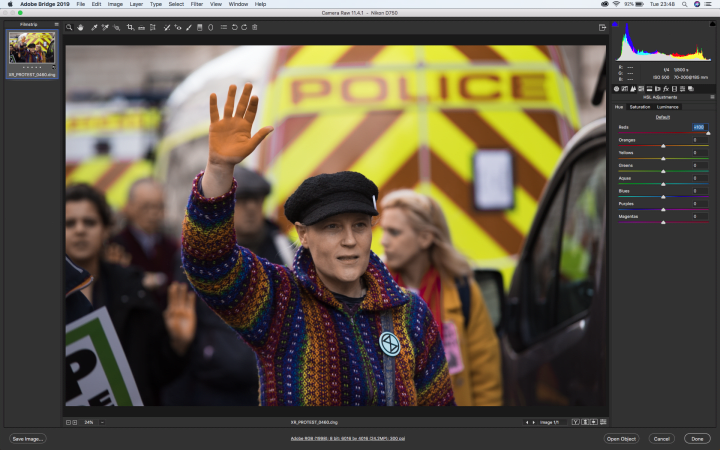
Task: Select the White Balance eyedropper tool
Action: click(94, 28)
